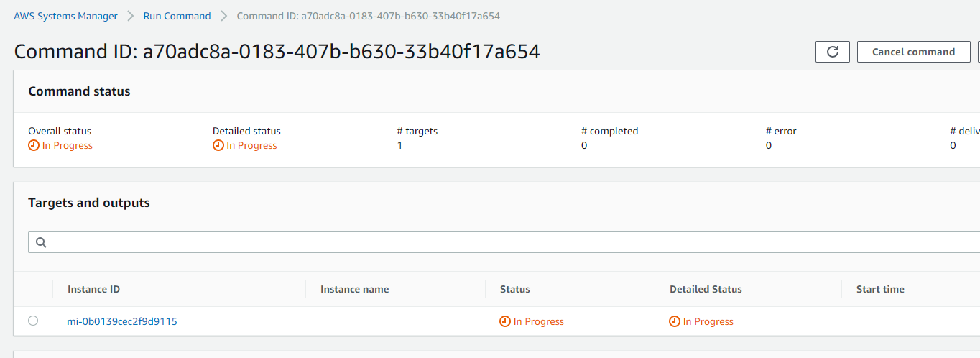The height and width of the screenshot is (358, 980).
Task: Click the Overall status clock icon
Action: [x=34, y=146]
